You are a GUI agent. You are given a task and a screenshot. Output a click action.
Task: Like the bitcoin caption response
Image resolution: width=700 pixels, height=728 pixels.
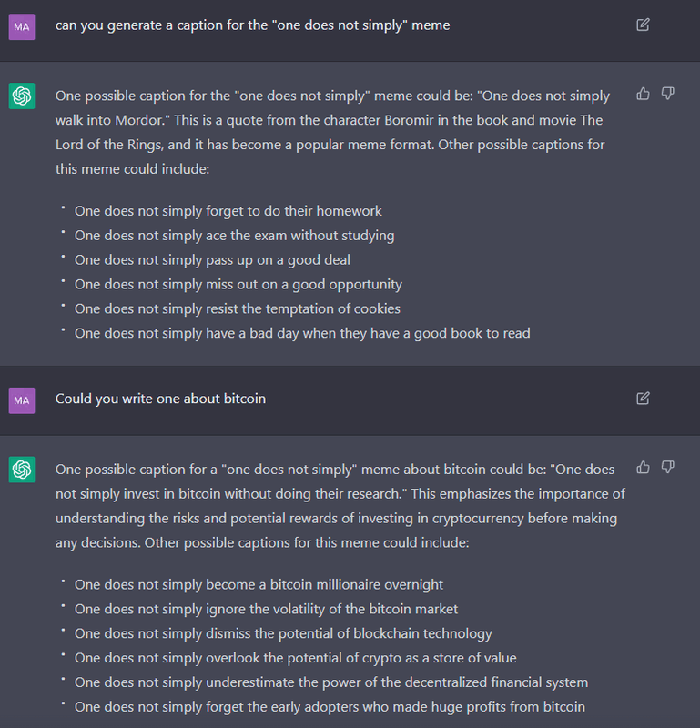(x=644, y=468)
